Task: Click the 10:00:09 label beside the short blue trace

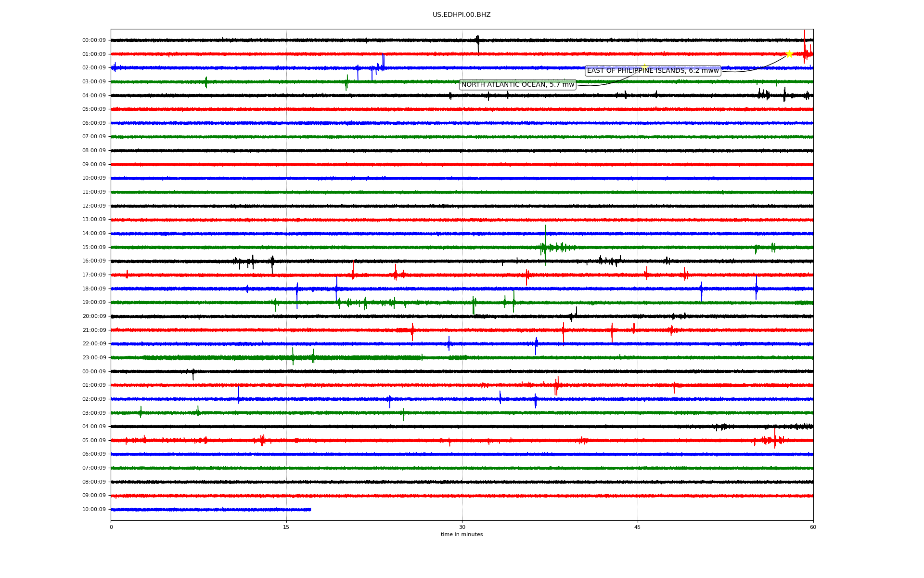Action: [x=94, y=510]
